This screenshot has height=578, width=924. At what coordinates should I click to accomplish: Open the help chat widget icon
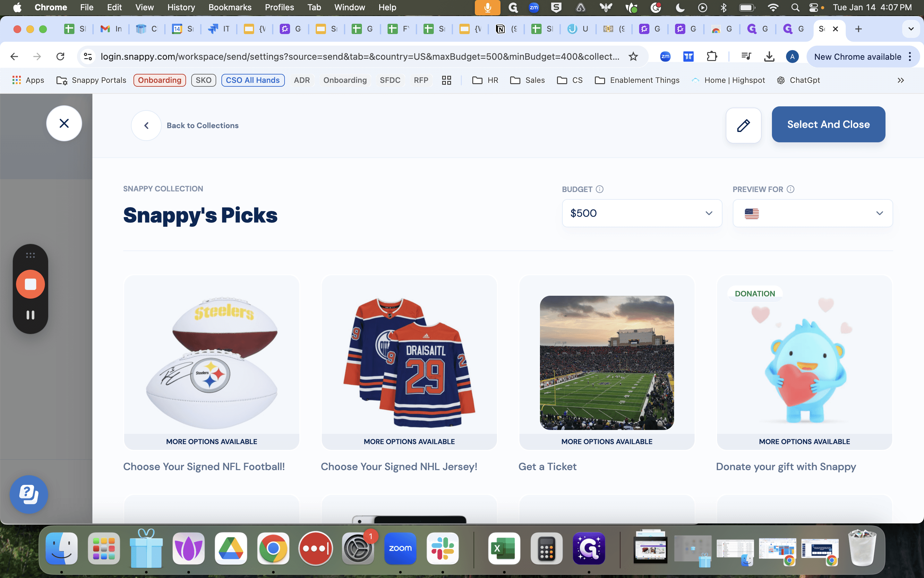tap(29, 494)
